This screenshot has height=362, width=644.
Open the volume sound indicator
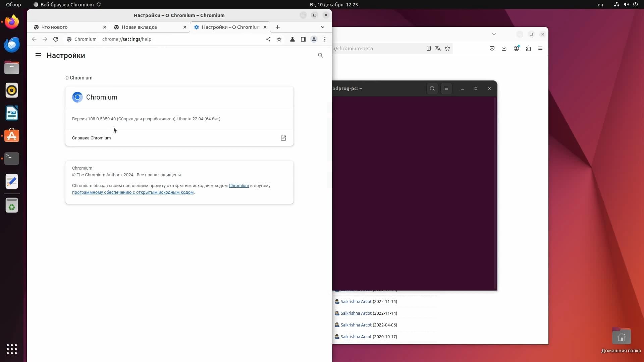[x=626, y=5]
